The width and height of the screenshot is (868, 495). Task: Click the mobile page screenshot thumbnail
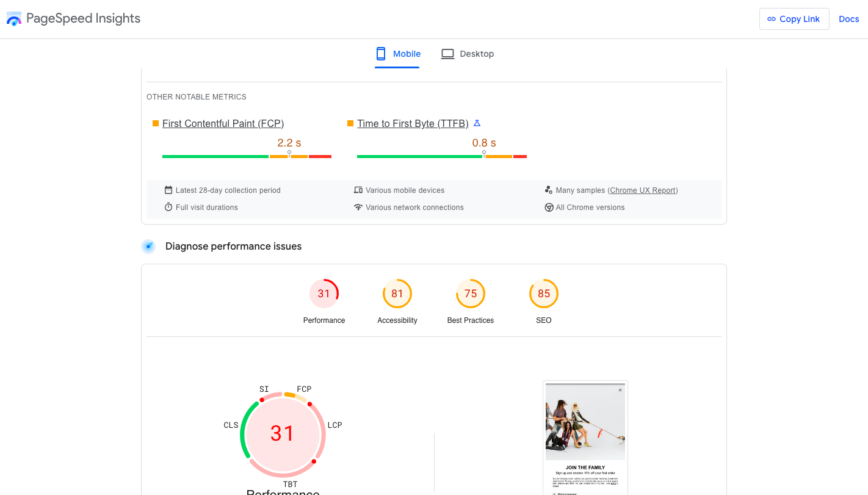coord(585,437)
